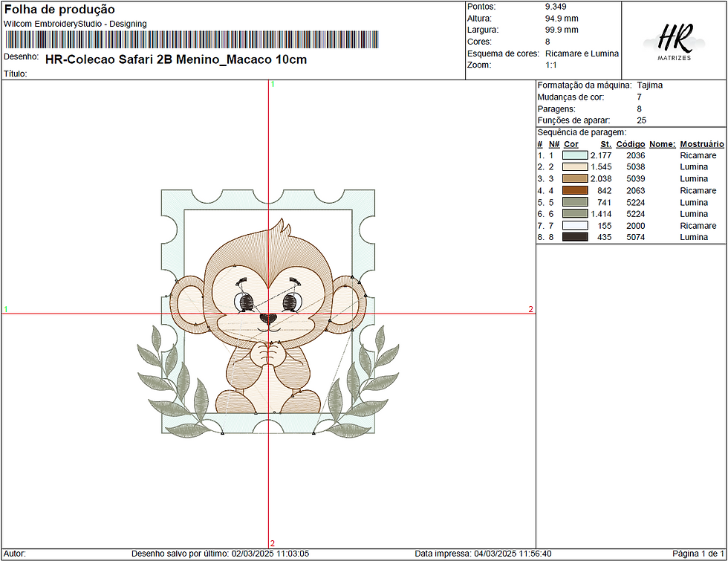The height and width of the screenshot is (561, 728).
Task: Click the color scheme 'Ricamare e Lumina'
Action: point(582,53)
